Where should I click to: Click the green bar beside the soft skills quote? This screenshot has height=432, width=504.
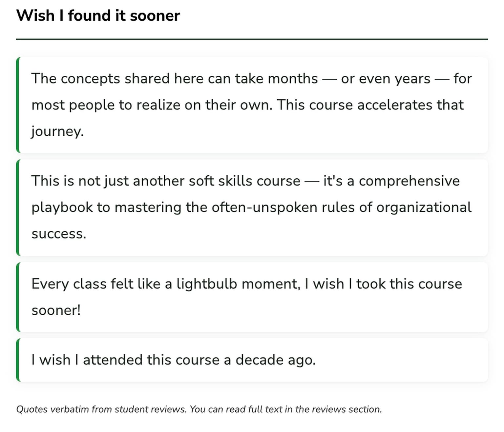tap(18, 207)
